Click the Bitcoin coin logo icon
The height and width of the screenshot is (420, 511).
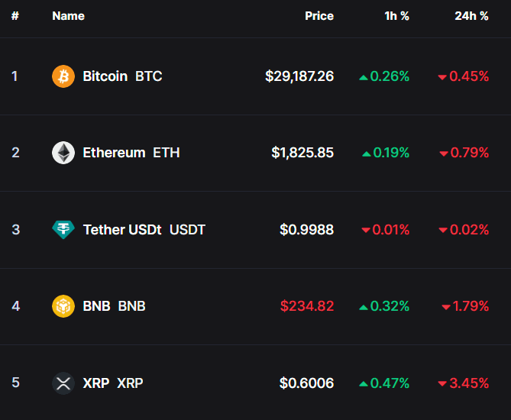tap(63, 76)
